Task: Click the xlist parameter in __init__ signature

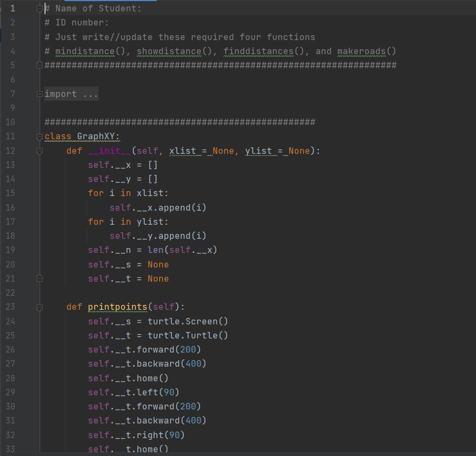Action: click(x=183, y=151)
